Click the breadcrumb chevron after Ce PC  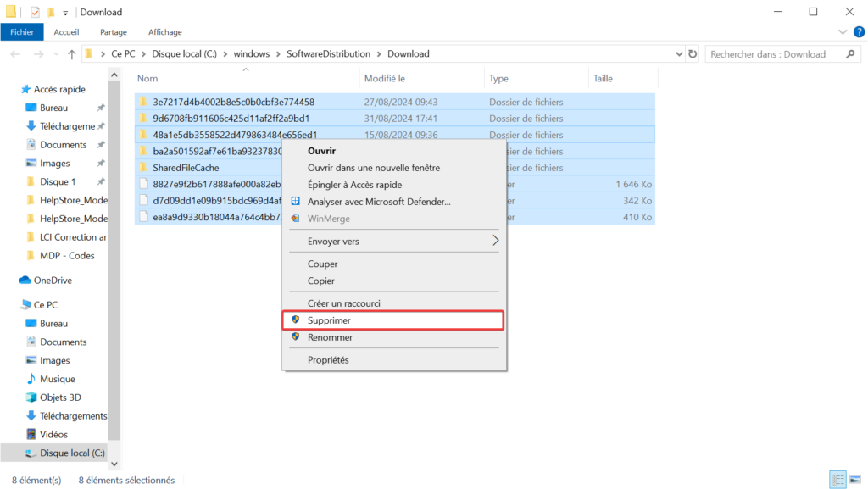click(142, 53)
